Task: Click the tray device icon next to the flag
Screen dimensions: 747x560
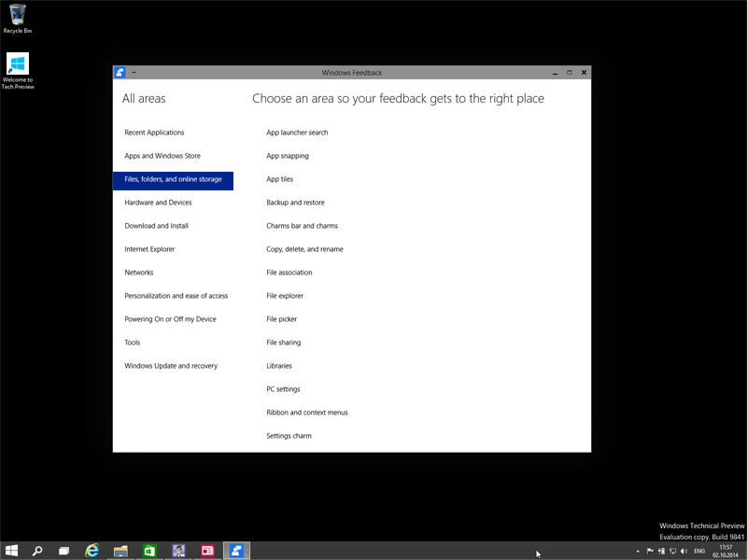Action: pyautogui.click(x=661, y=551)
